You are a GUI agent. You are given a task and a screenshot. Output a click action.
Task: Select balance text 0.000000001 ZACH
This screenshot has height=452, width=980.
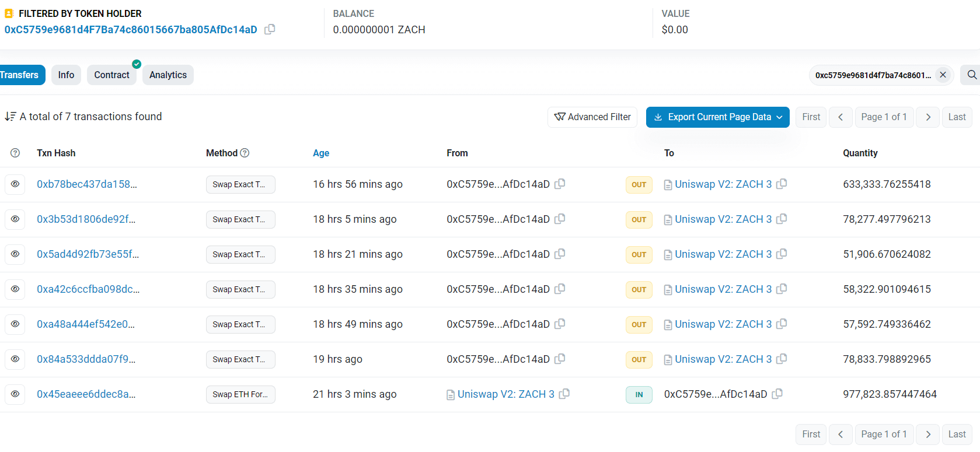pos(379,30)
